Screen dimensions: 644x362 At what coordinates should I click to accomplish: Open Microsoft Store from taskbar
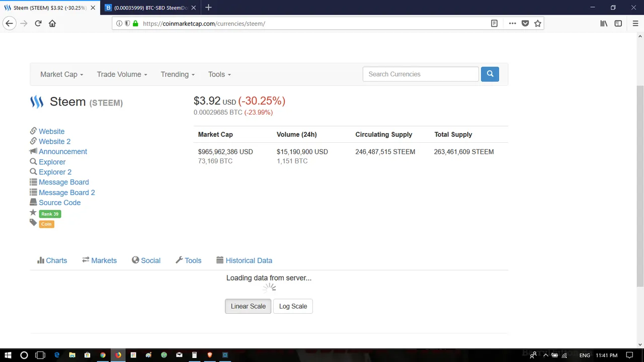88,355
